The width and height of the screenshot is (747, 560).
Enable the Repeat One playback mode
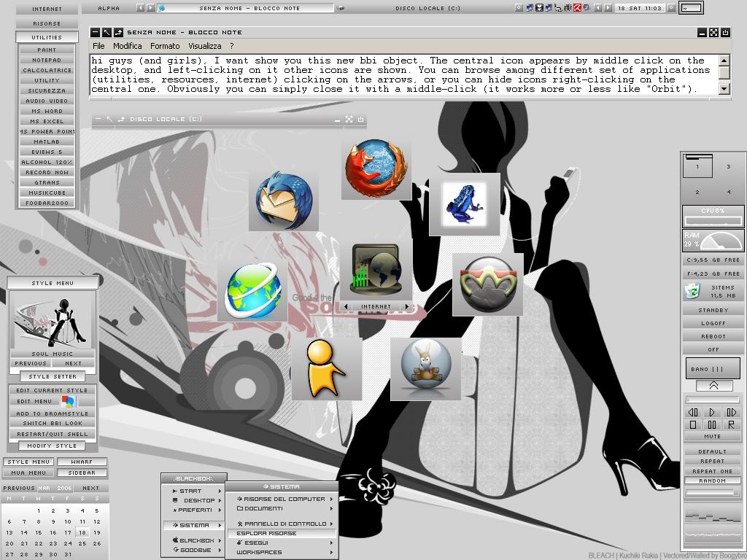tap(712, 471)
